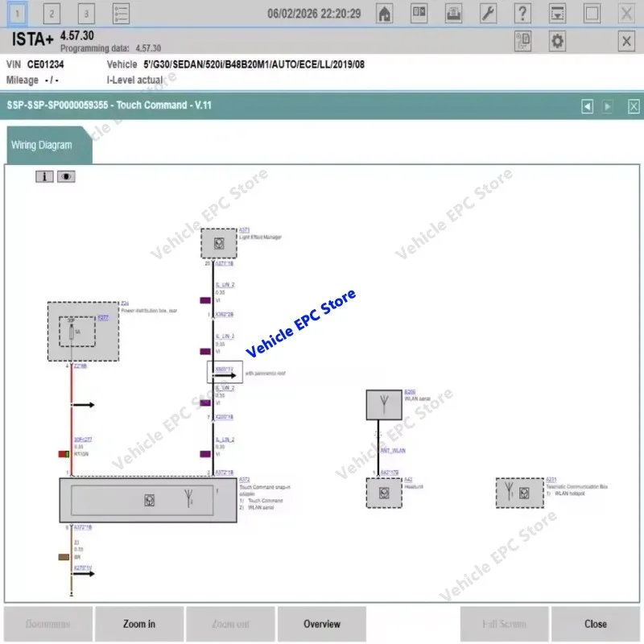Open the X605*1V connector link
644x644 pixels.
click(x=225, y=369)
